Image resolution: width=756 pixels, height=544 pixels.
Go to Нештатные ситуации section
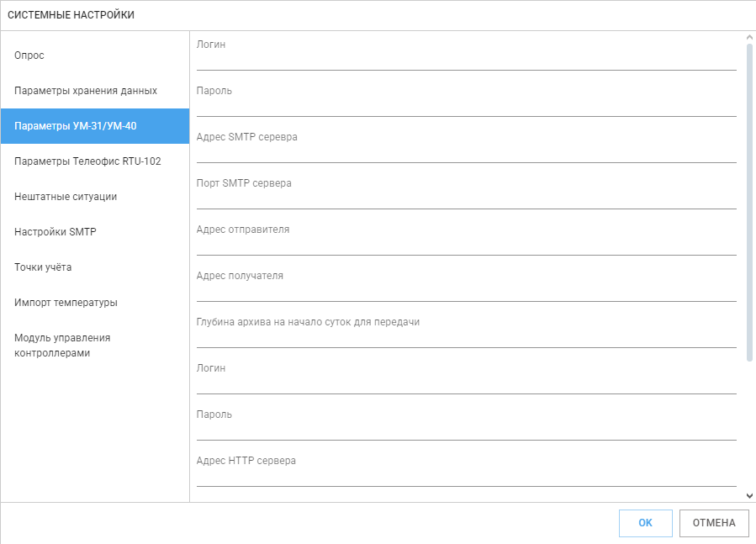tap(95, 196)
